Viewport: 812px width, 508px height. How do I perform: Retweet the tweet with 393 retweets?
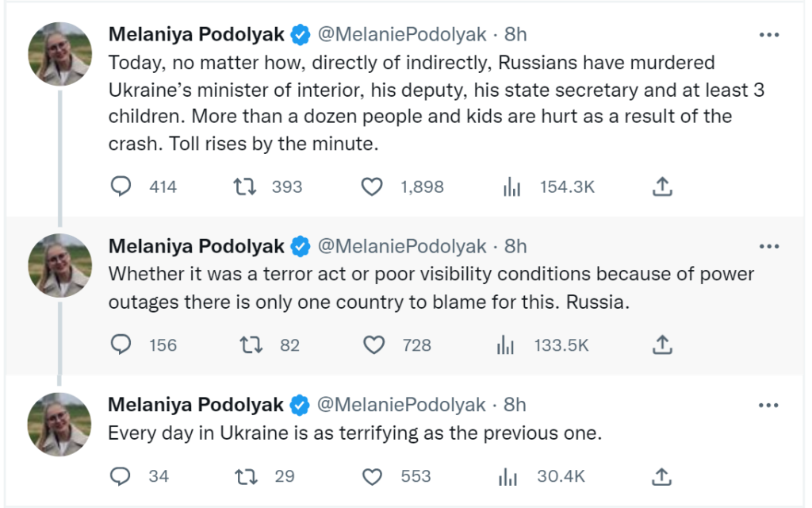244,187
